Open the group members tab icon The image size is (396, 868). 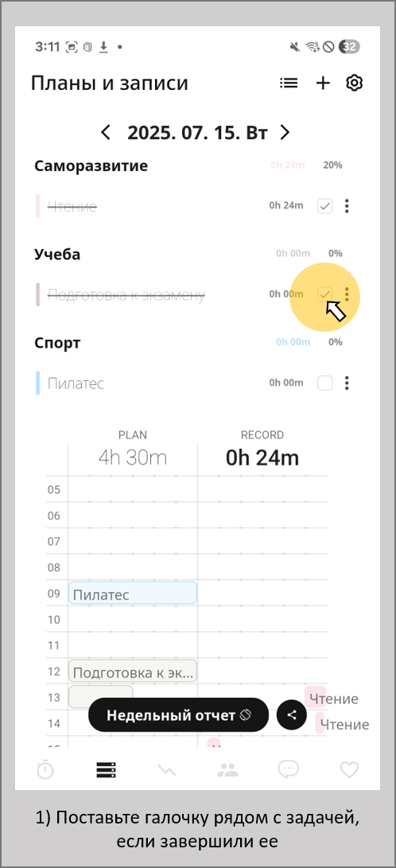point(227,769)
